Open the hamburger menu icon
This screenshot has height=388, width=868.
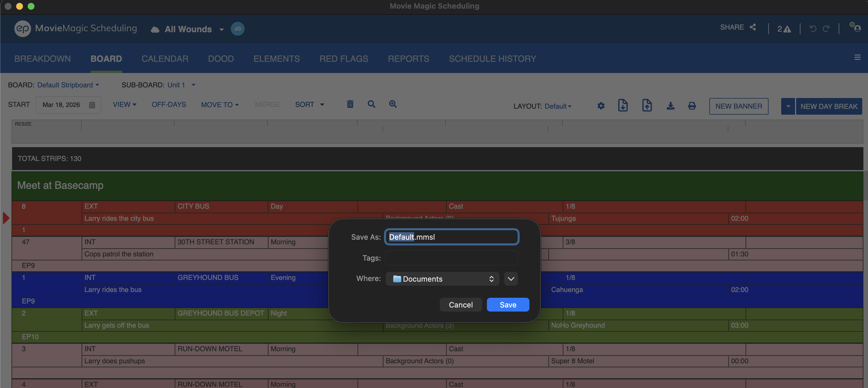(858, 57)
